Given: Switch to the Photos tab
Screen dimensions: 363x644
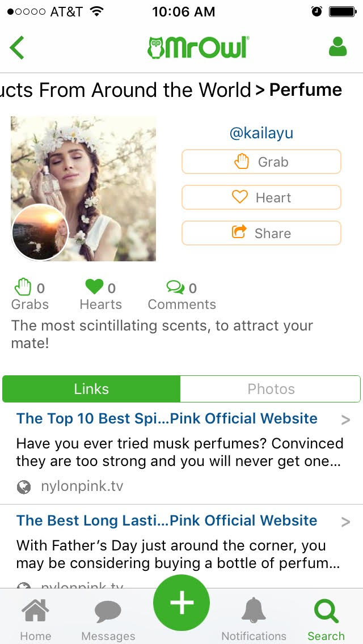Looking at the screenshot, I should click(x=271, y=389).
